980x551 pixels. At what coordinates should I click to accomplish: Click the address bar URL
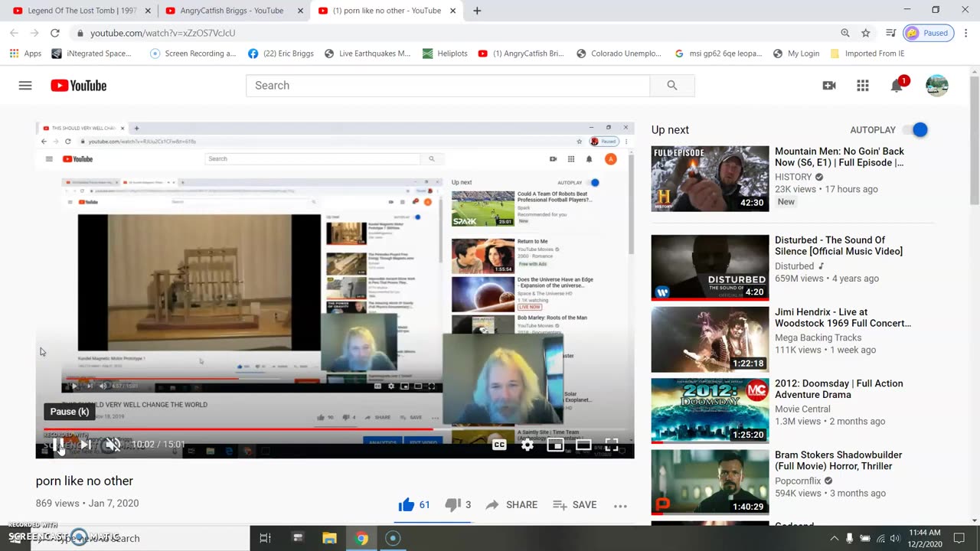[162, 33]
